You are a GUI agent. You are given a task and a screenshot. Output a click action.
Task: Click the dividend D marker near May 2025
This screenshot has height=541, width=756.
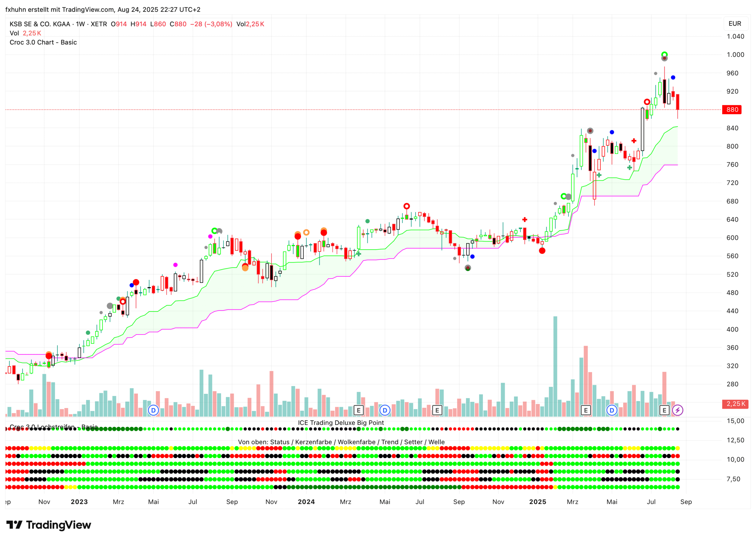pos(612,410)
